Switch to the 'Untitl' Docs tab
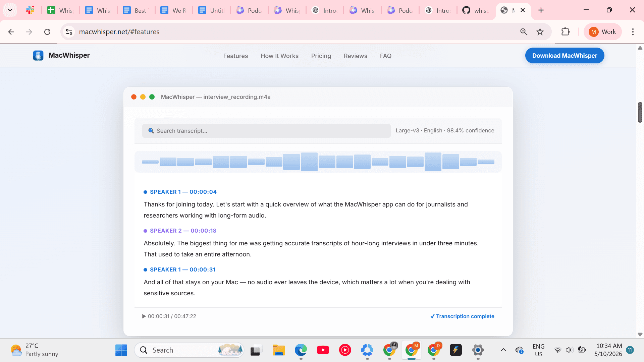 [x=211, y=10]
